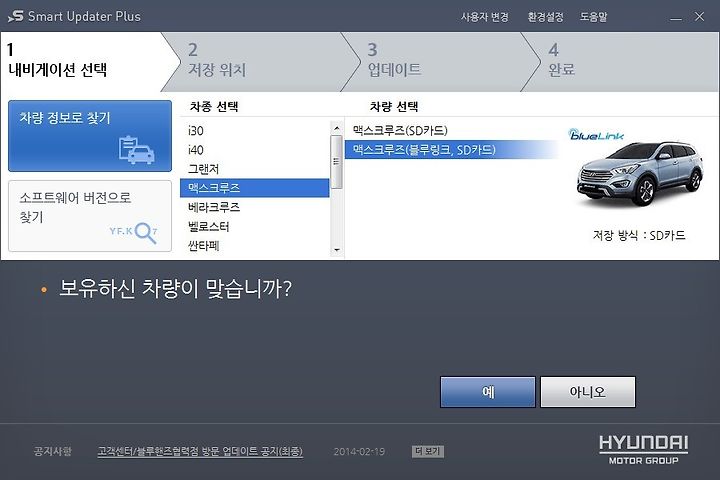
Task: Click the 저장 방식 : SD카드 label
Action: (639, 235)
